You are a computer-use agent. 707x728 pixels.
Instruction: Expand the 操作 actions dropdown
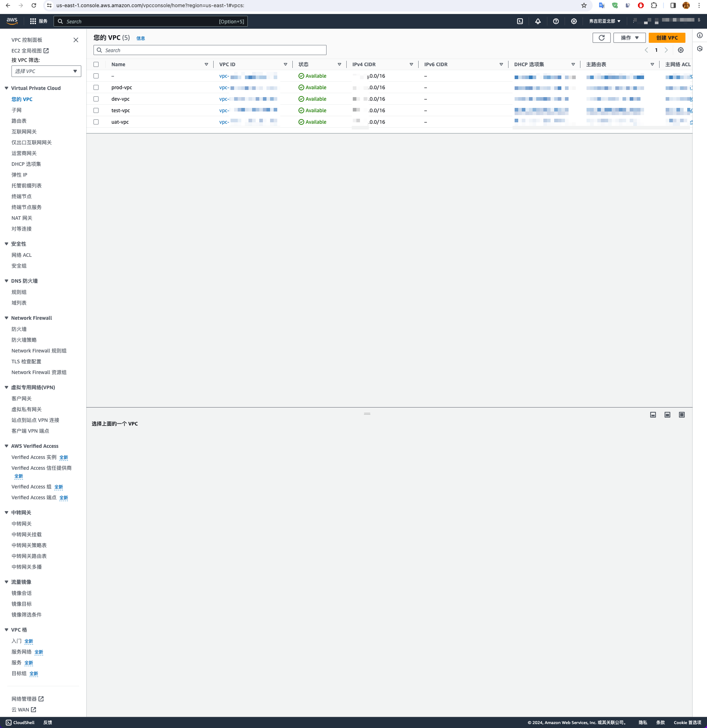630,38
